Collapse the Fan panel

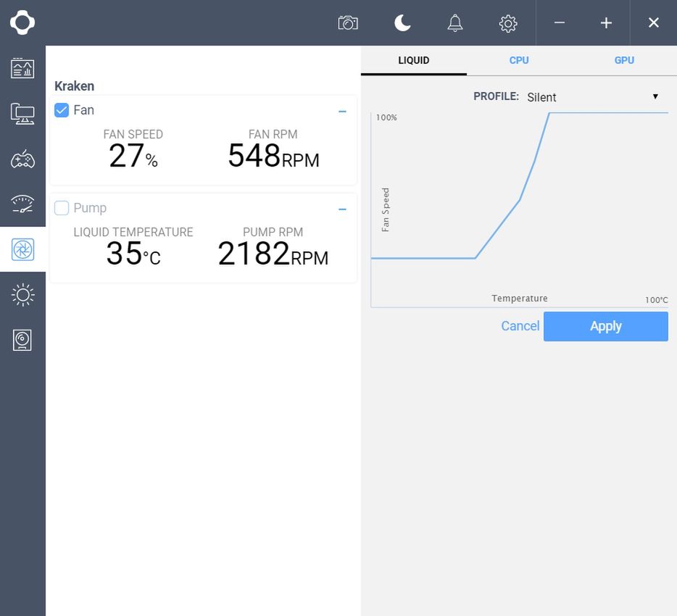click(342, 112)
